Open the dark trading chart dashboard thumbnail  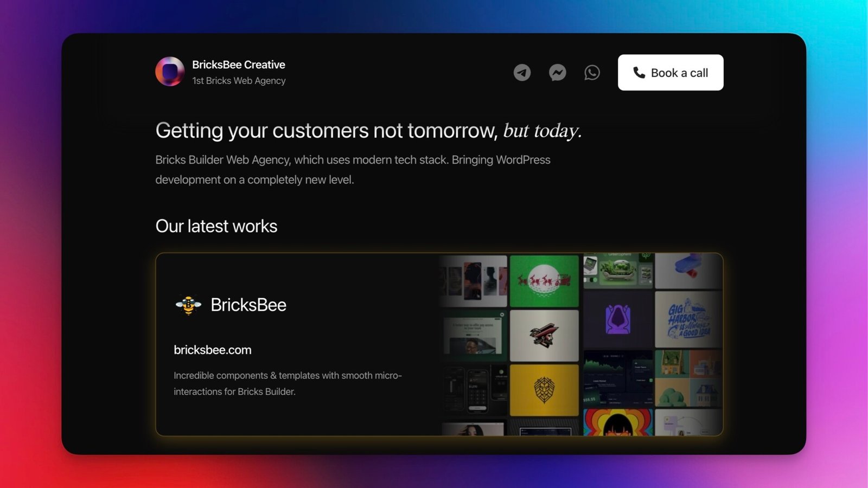[x=618, y=378]
